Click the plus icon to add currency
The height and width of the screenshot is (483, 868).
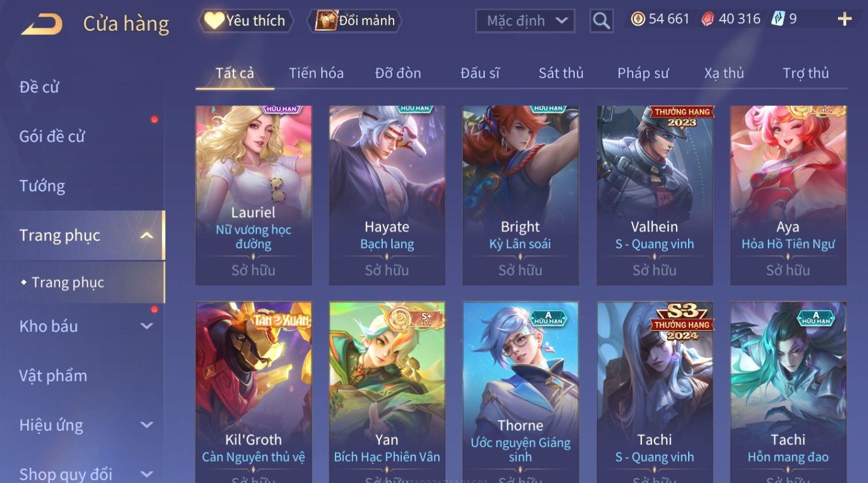tap(844, 19)
